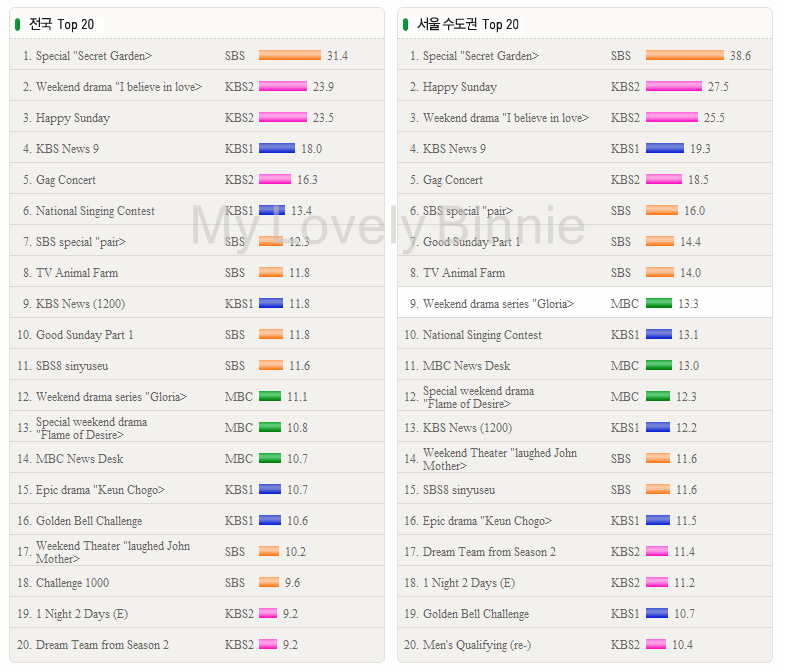Click rating 25.5 in the 서울 수도권 list
This screenshot has height=672, width=785.
(x=714, y=118)
